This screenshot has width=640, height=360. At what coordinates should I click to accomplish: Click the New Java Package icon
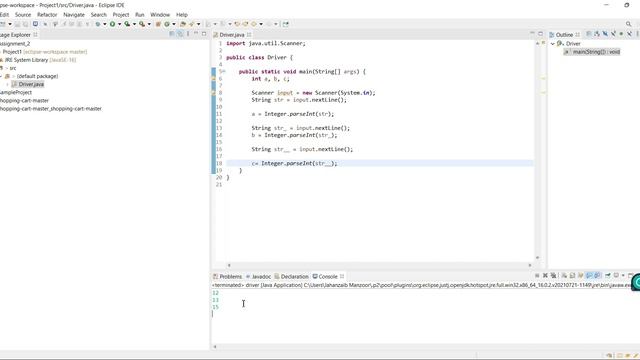coord(158,24)
